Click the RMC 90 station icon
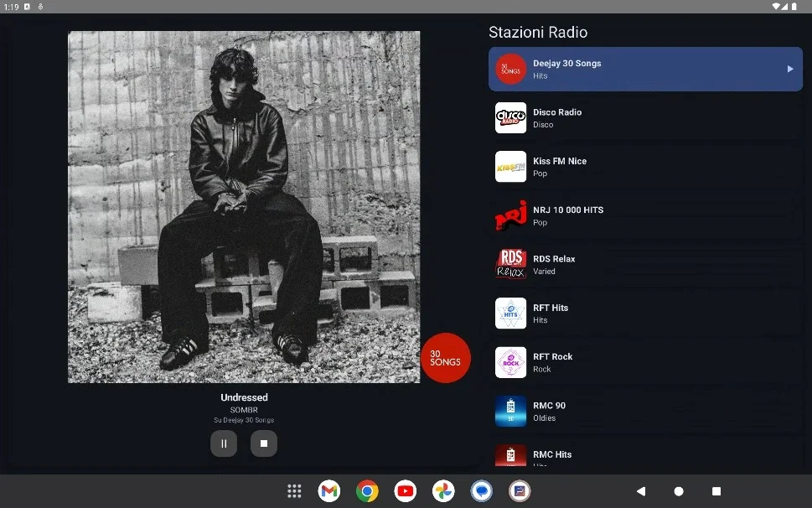 [x=510, y=412]
